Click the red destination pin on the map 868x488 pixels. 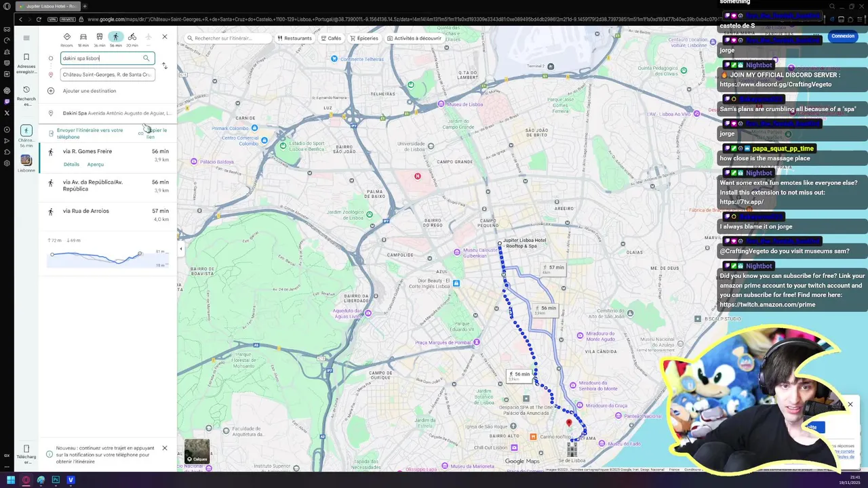tap(569, 424)
